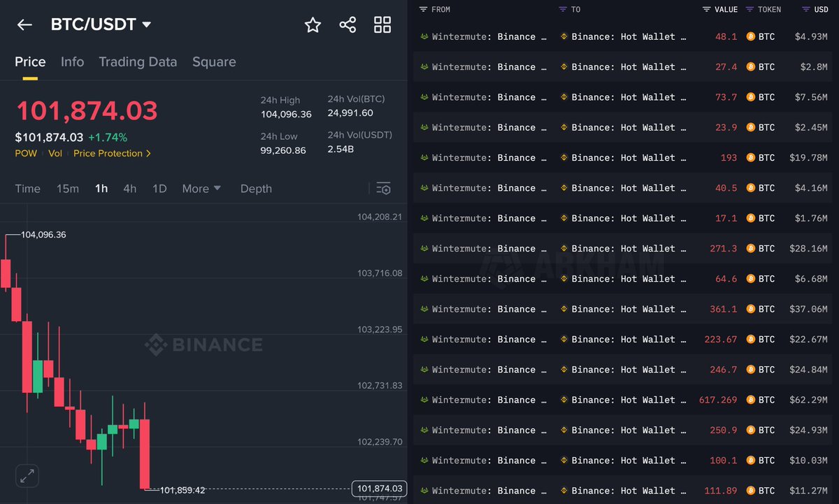Click Bitcoin icon in the 617.269 BTC row
Image resolution: width=839 pixels, height=504 pixels.
751,400
